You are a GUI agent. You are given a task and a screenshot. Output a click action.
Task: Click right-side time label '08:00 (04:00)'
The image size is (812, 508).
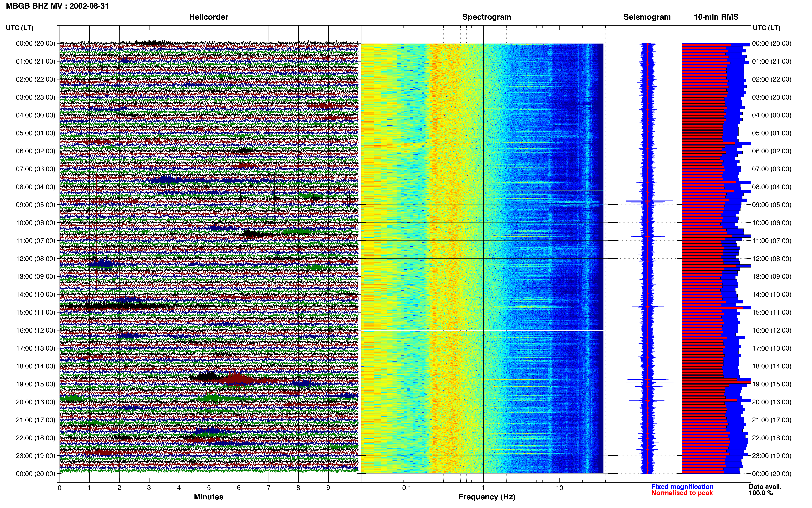coord(772,187)
